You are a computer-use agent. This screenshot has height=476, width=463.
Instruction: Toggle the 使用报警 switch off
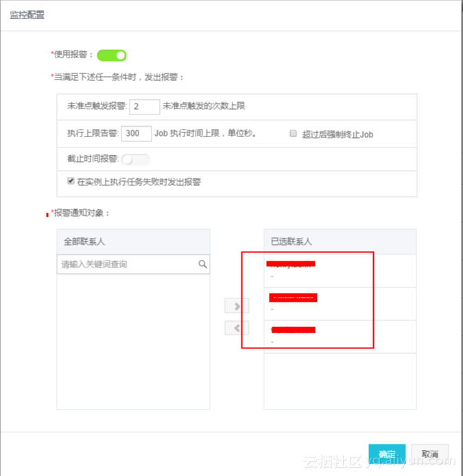tap(111, 56)
